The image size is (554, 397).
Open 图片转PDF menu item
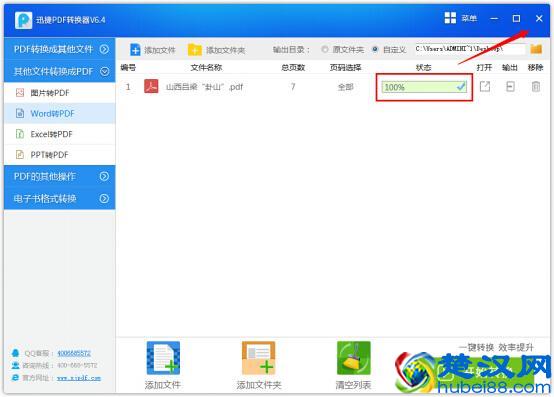[x=60, y=93]
